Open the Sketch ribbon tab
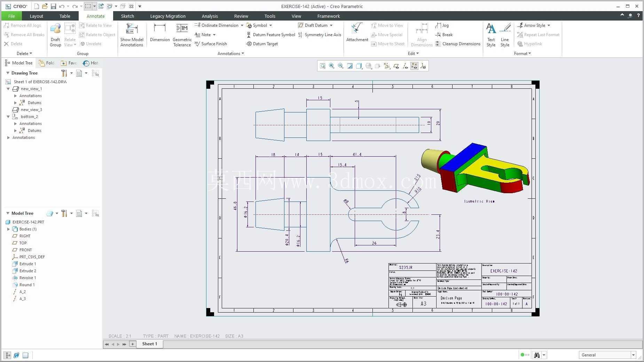The width and height of the screenshot is (644, 362). pos(127,16)
